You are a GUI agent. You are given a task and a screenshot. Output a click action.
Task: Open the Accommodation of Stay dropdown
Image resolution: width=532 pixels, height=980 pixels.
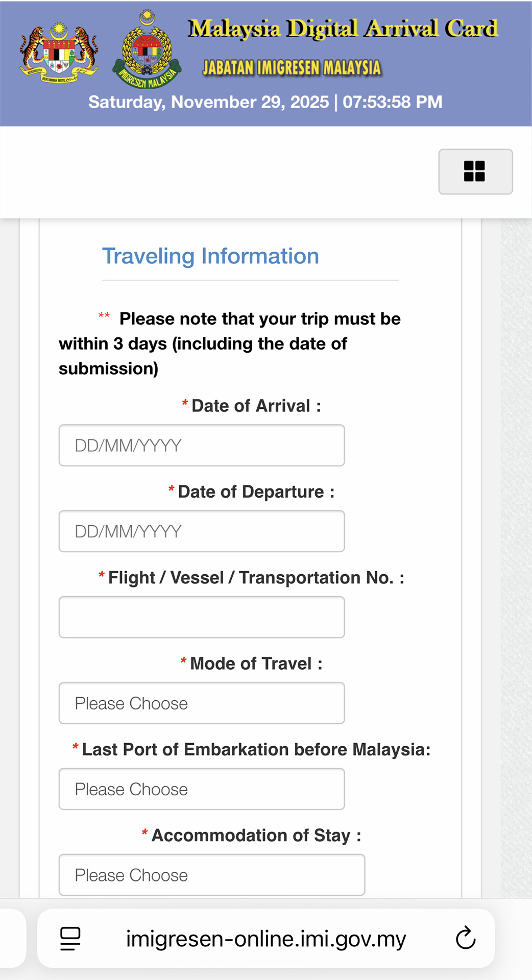pos(212,875)
